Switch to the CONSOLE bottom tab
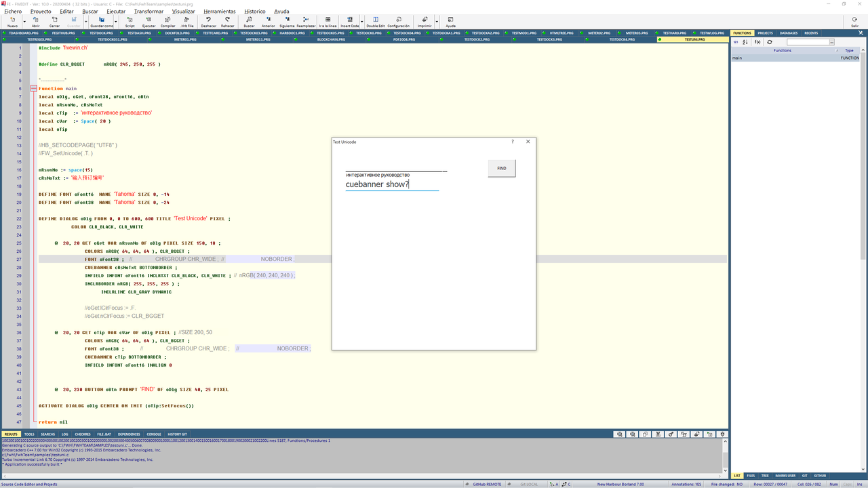 (154, 434)
